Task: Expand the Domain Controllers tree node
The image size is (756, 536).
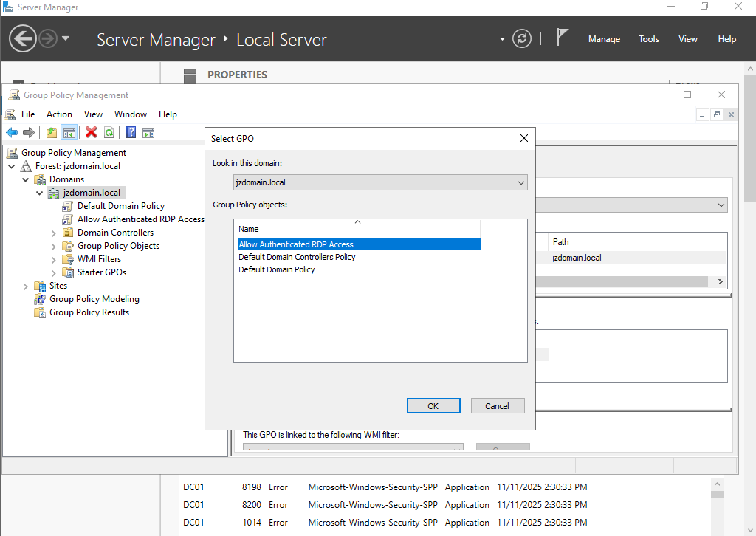Action: pos(52,232)
